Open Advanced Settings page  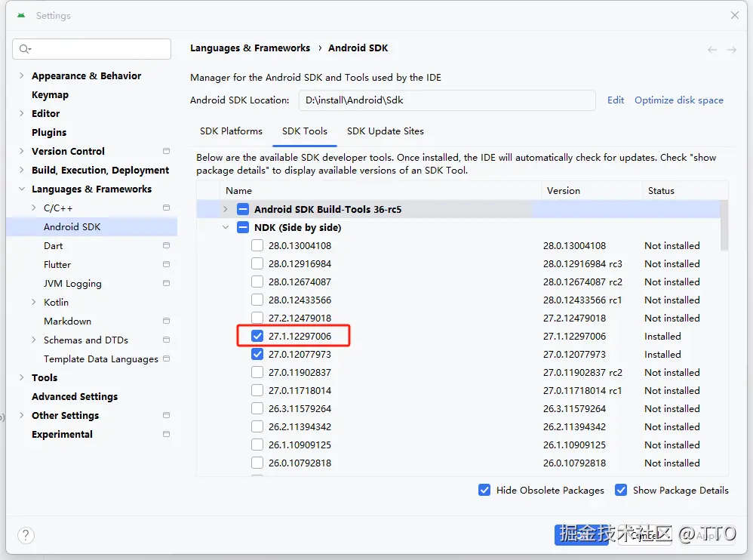tap(75, 396)
